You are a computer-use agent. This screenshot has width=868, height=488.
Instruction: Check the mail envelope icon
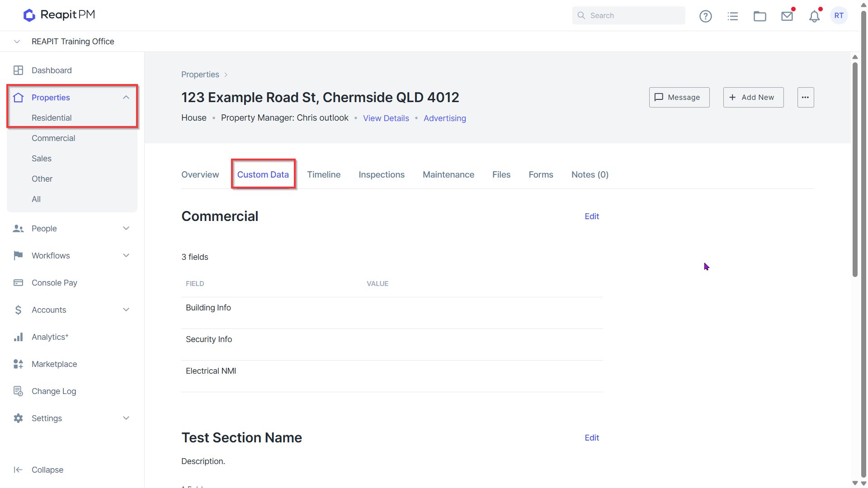787,16
